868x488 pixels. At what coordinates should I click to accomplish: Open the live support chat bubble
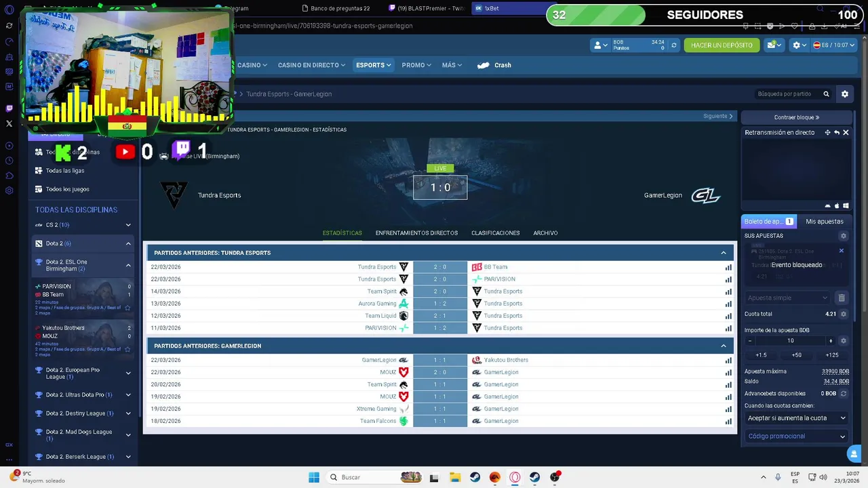[854, 454]
